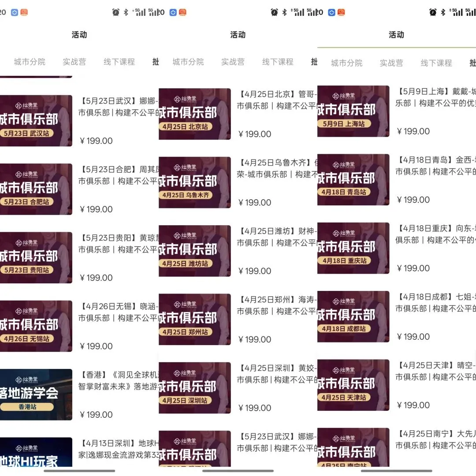The image size is (476, 476).
Task: Tap the 【5月9日上海】戴戴 event title
Action: 435,97
